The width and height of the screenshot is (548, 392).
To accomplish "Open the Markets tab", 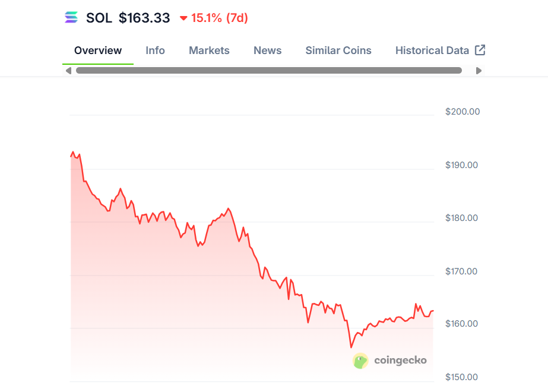I will [x=209, y=50].
